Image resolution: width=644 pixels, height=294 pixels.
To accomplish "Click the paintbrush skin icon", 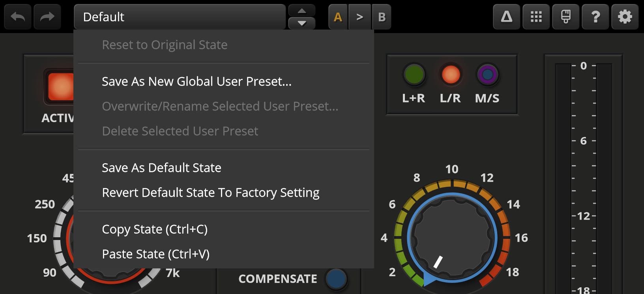I will coord(566,17).
